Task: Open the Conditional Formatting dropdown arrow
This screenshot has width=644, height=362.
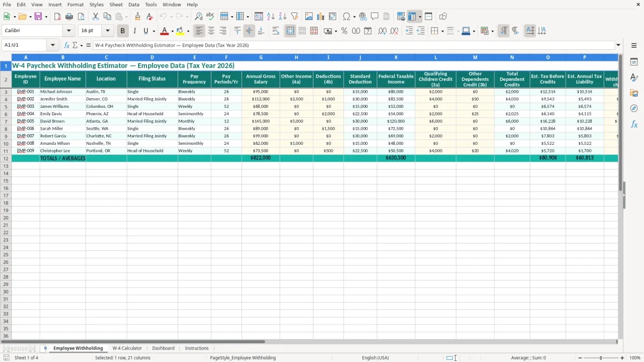Action: click(x=492, y=31)
